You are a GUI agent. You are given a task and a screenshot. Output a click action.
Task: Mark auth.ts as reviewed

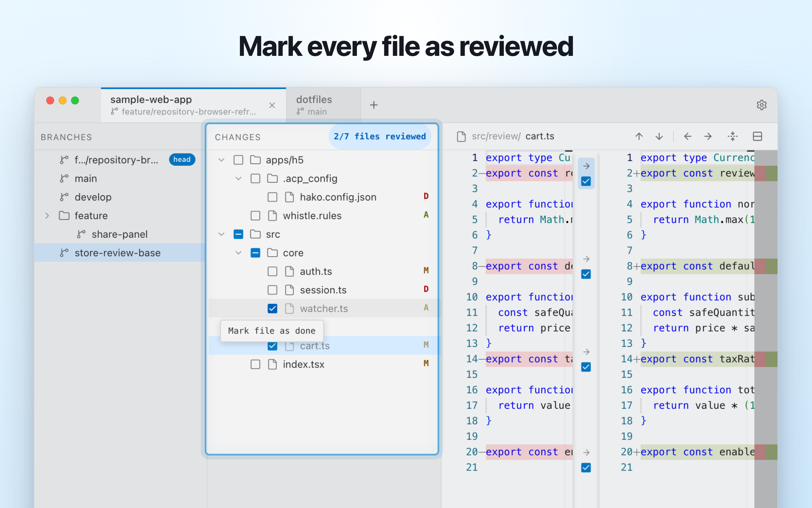tap(272, 271)
